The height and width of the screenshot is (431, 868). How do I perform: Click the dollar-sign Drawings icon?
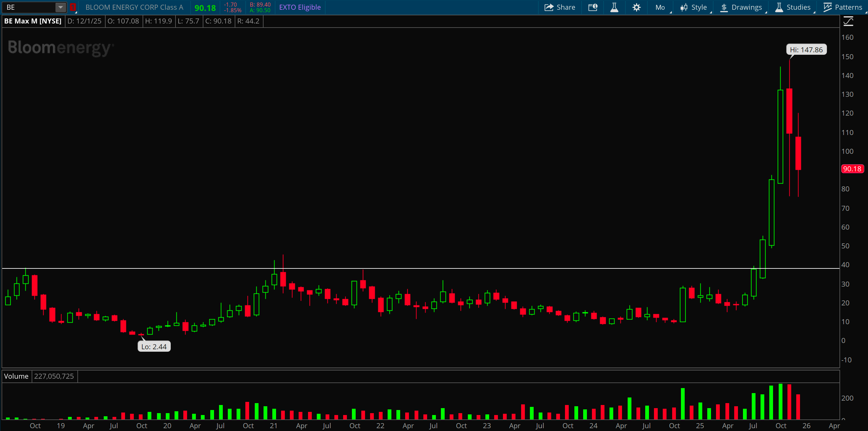[724, 8]
